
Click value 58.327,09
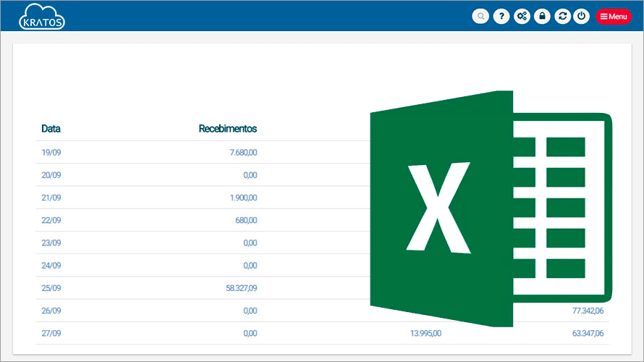pyautogui.click(x=242, y=288)
